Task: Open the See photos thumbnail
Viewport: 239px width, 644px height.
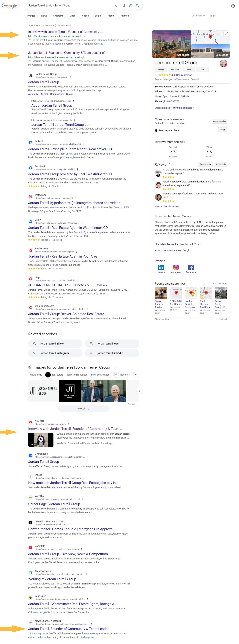Action: [x=171, y=44]
